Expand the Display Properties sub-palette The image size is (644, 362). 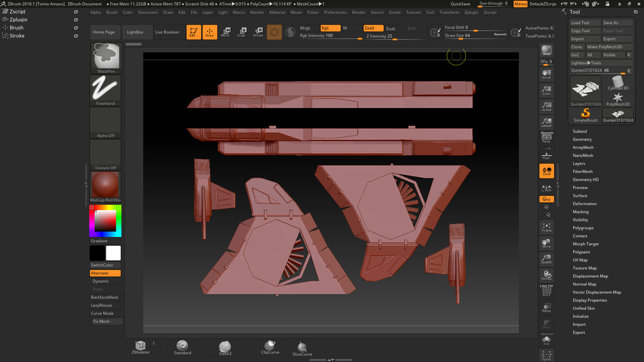590,300
